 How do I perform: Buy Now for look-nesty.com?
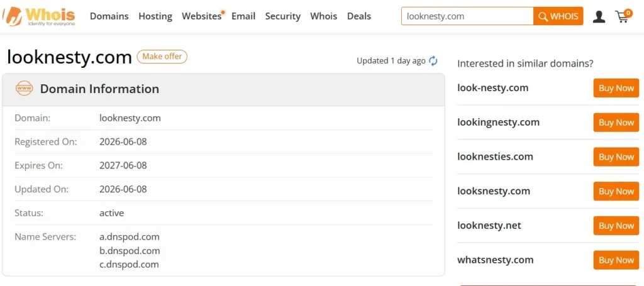(616, 88)
